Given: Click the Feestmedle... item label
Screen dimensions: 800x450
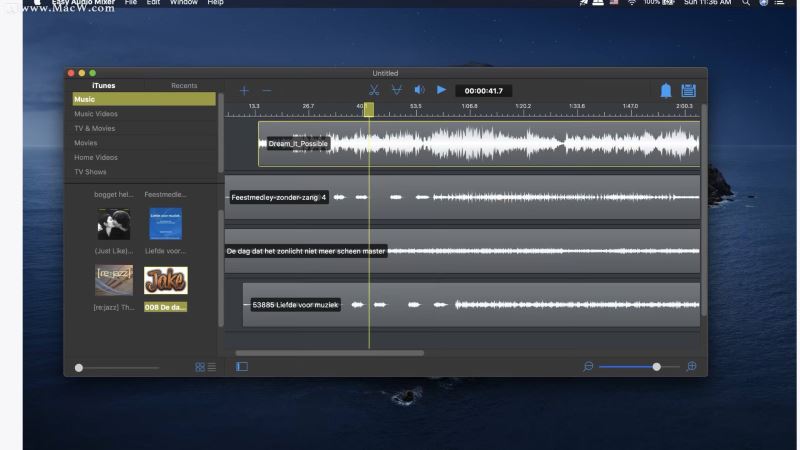Looking at the screenshot, I should [165, 194].
